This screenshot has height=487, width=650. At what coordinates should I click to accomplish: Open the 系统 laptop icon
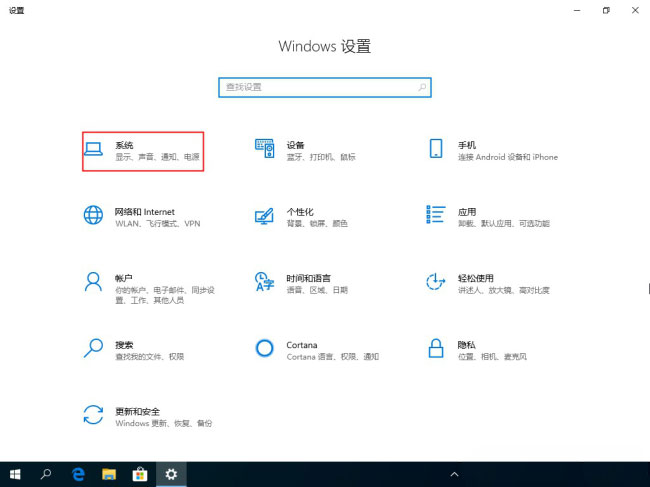tap(93, 149)
